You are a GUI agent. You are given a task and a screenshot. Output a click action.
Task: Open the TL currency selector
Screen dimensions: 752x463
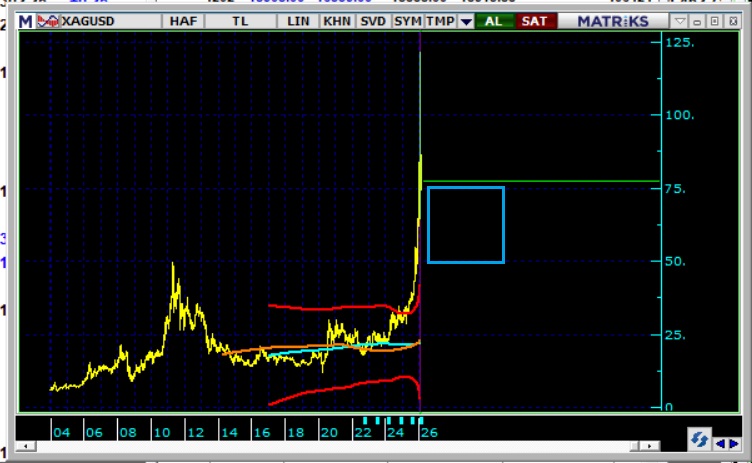coord(240,21)
